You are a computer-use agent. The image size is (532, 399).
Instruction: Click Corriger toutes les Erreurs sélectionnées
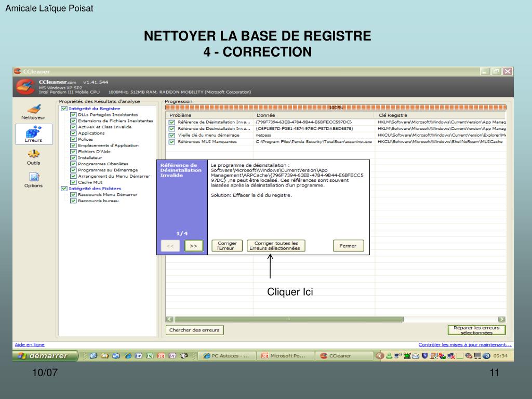coord(276,246)
